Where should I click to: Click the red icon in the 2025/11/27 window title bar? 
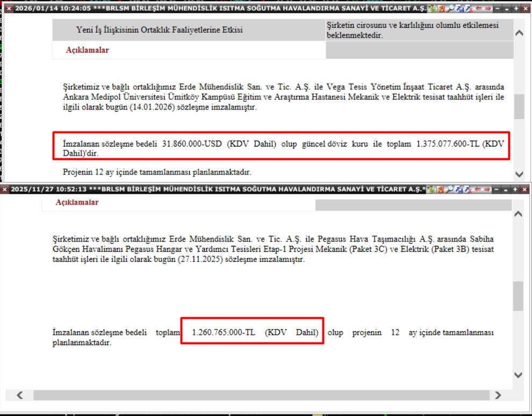(440, 189)
